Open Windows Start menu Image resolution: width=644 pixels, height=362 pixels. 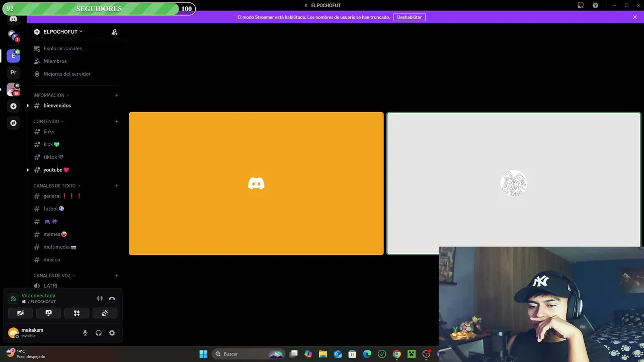[x=203, y=354]
